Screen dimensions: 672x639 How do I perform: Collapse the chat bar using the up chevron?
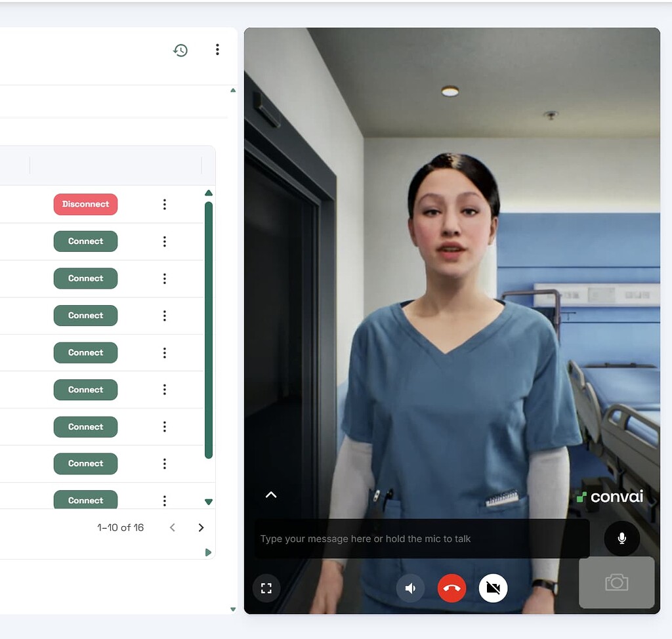(271, 495)
